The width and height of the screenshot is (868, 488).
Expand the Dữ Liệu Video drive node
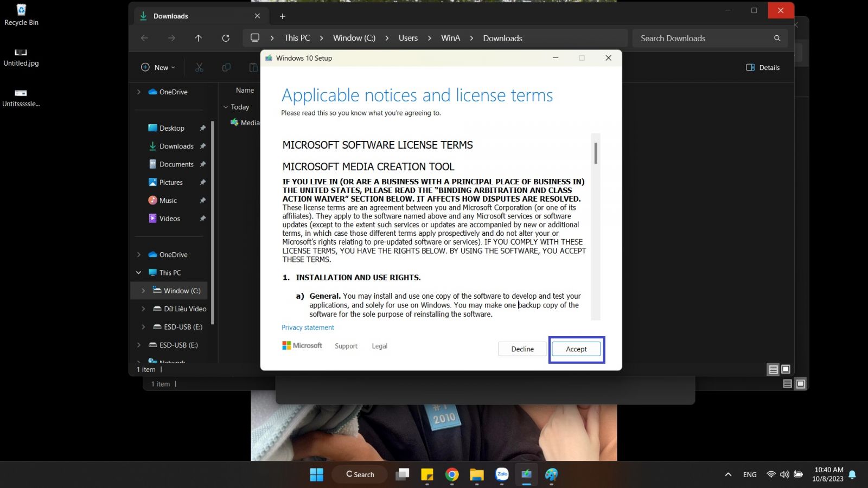143,309
